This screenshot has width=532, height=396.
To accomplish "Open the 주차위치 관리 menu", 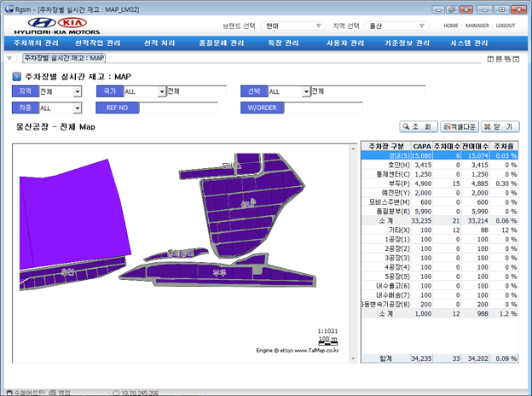I will tap(37, 43).
